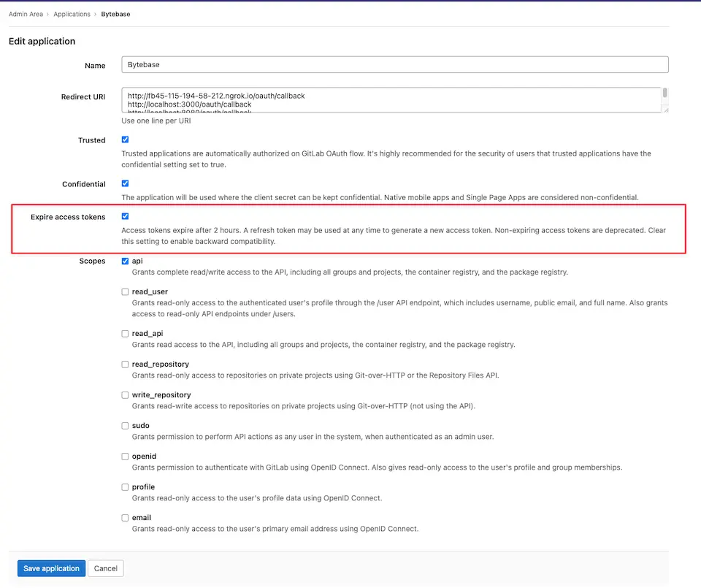Image resolution: width=701 pixels, height=588 pixels.
Task: Click the Redirect URI textarea scrollbar
Action: [x=664, y=93]
